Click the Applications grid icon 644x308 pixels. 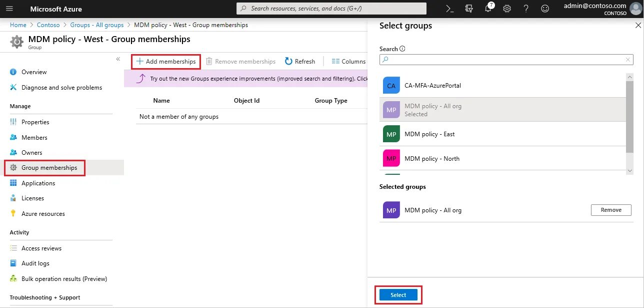[x=13, y=183]
